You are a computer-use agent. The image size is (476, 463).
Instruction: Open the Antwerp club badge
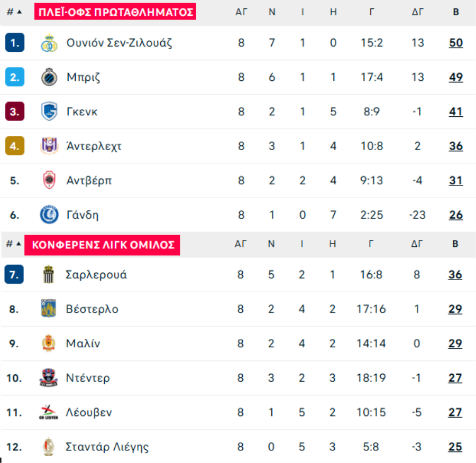49,180
